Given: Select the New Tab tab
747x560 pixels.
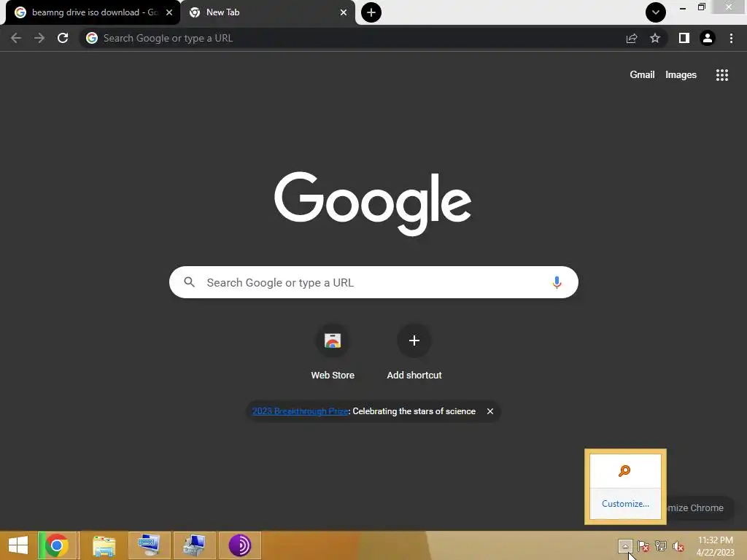Looking at the screenshot, I should coord(267,12).
